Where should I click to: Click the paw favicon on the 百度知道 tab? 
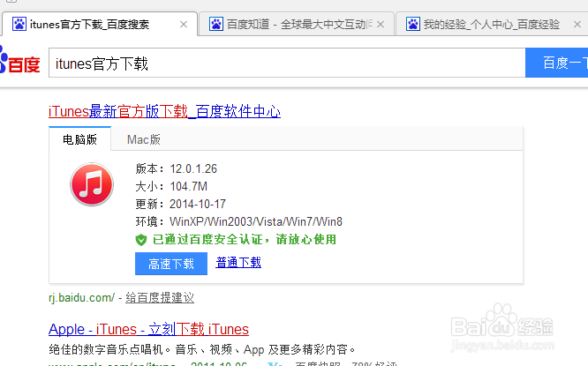pyautogui.click(x=216, y=24)
